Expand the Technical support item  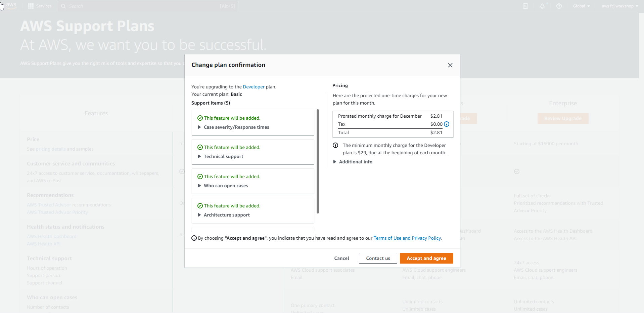223,156
